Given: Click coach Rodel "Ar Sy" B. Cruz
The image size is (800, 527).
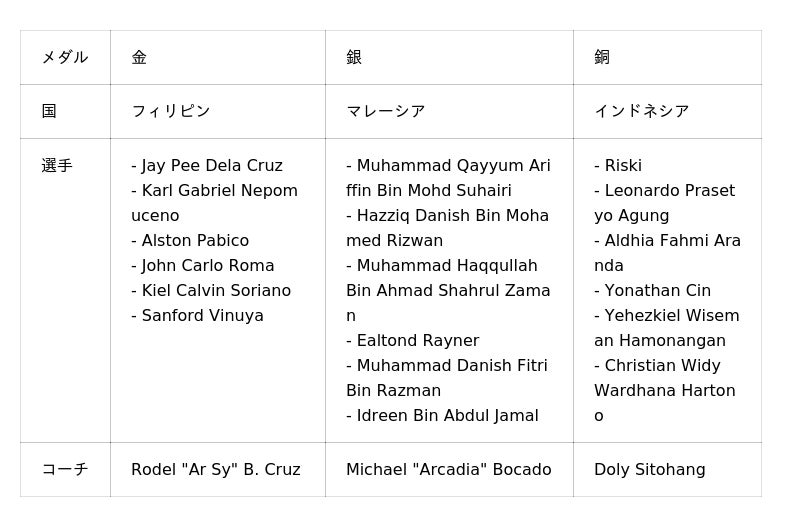Looking at the screenshot, I should 216,470.
